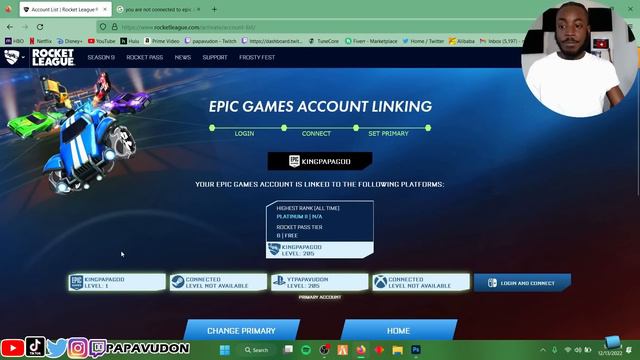Expand the dropdown arrow beside Psyonix logo
Image resolution: width=640 pixels, height=360 pixels.
click(x=23, y=58)
